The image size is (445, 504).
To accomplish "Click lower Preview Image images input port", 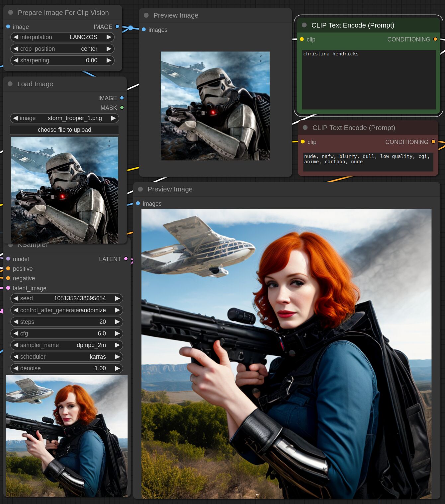I will tap(138, 203).
